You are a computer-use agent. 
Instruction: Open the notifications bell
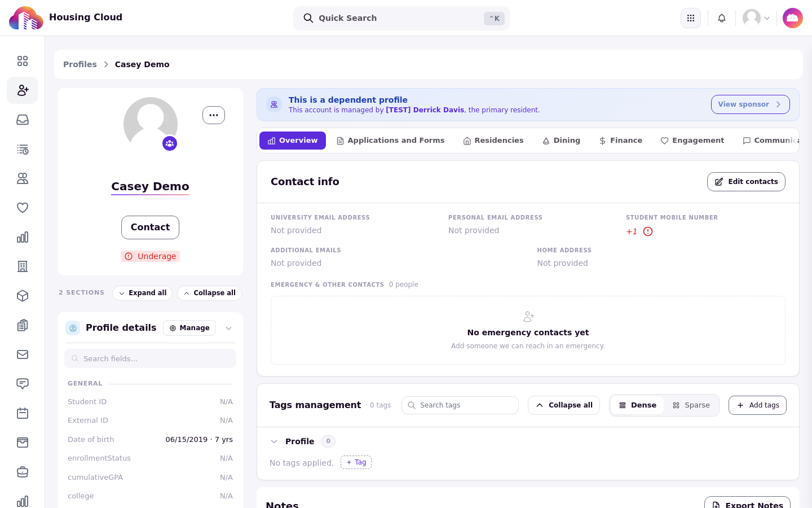coord(722,18)
